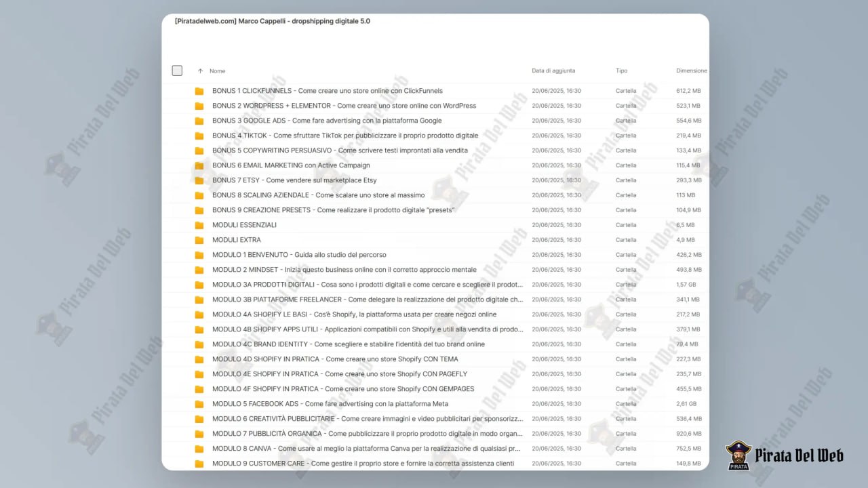The width and height of the screenshot is (868, 488).
Task: Click the 920,6 MB size value
Action: 689,434
